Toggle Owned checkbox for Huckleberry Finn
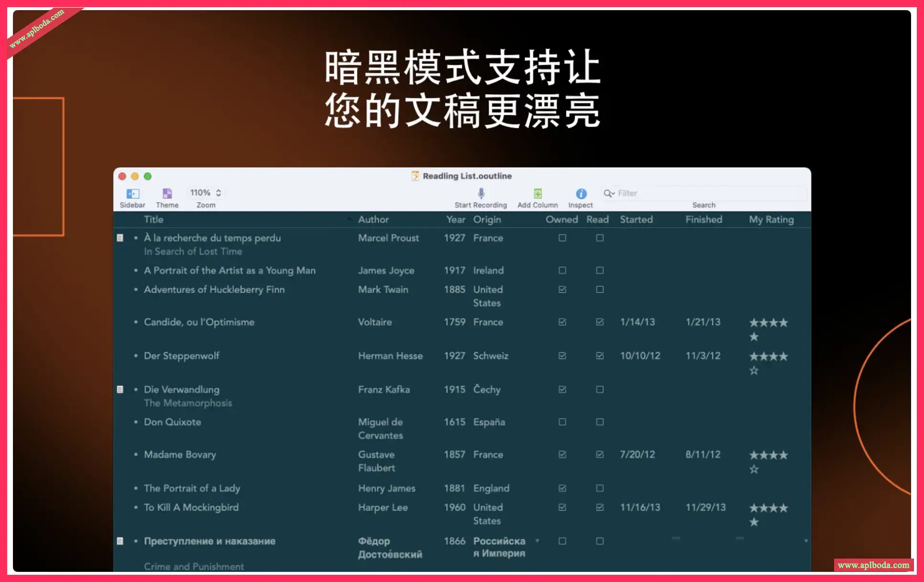The height and width of the screenshot is (582, 924). point(562,290)
